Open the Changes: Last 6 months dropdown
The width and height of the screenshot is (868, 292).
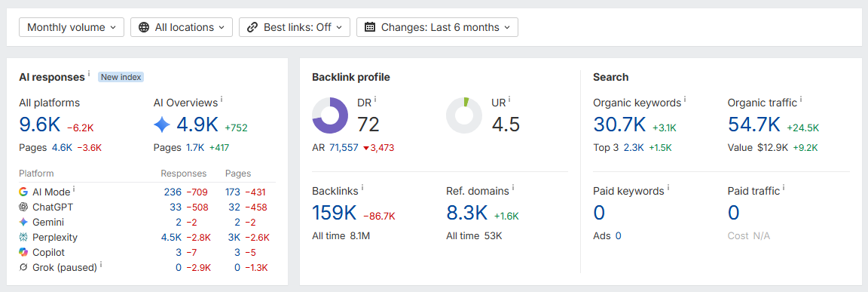pos(437,27)
